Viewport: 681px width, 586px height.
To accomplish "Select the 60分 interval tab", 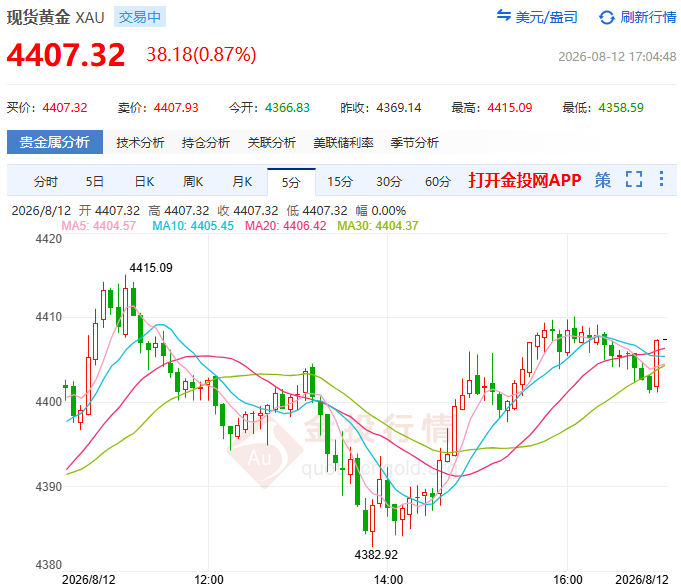I will [438, 182].
